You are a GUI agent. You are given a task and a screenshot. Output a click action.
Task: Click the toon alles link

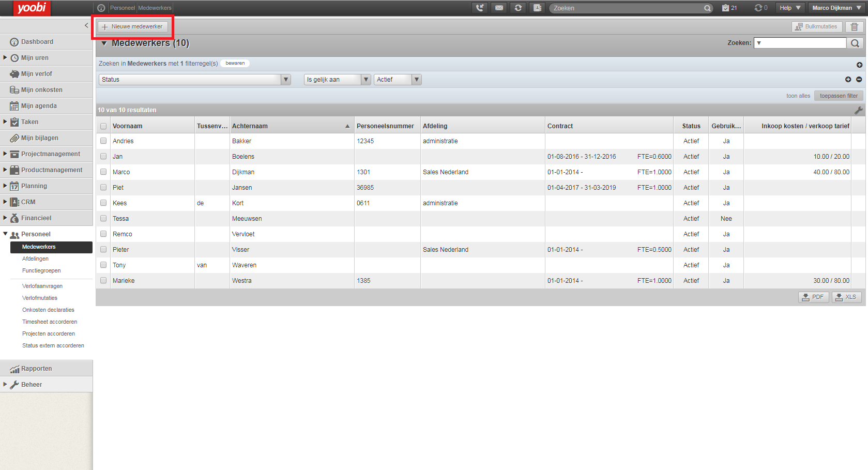click(x=798, y=96)
